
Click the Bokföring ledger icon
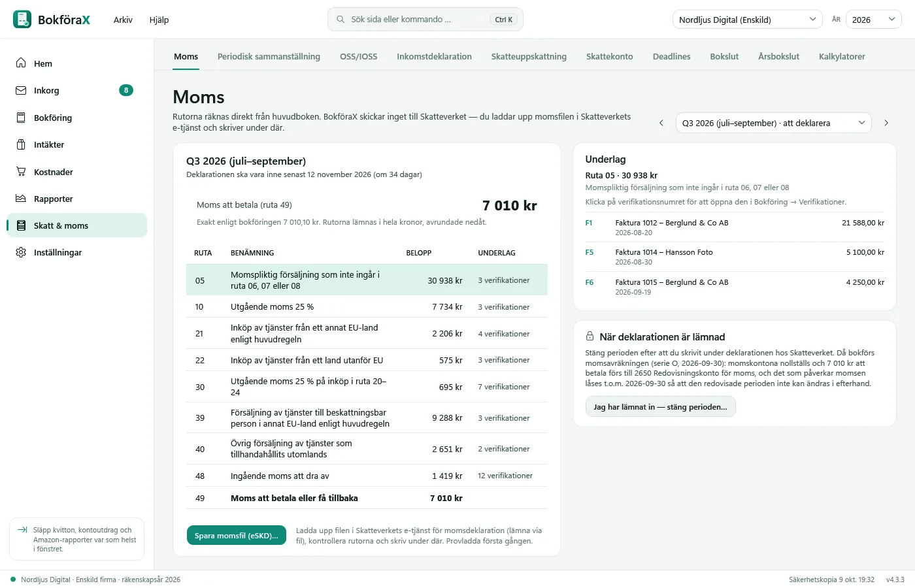click(x=21, y=118)
